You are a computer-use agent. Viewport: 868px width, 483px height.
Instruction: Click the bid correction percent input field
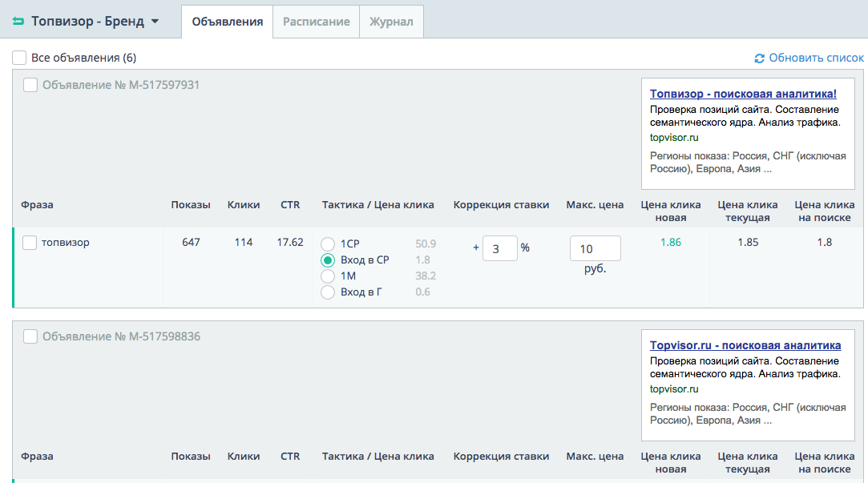point(499,248)
